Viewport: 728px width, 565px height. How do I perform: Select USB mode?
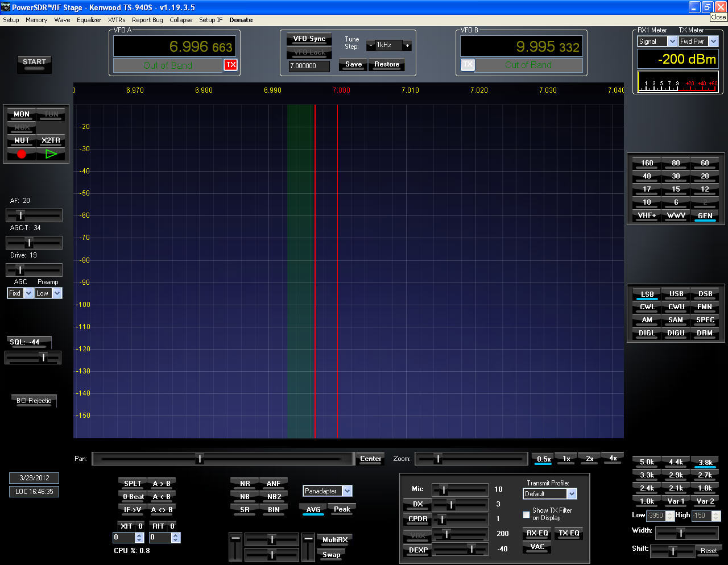(x=676, y=294)
